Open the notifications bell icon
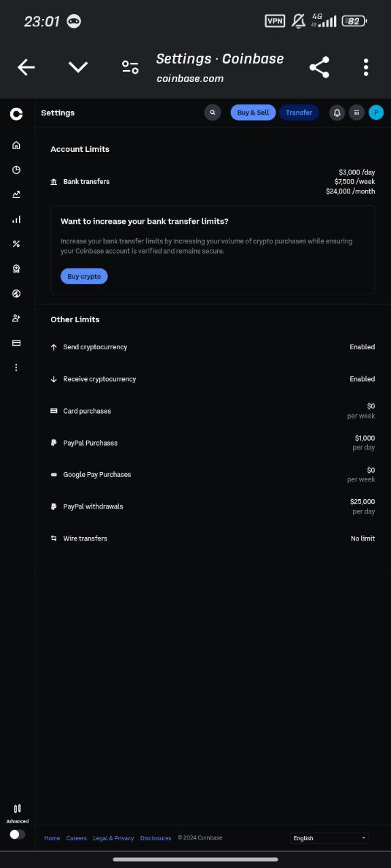Image resolution: width=391 pixels, height=868 pixels. pyautogui.click(x=337, y=113)
